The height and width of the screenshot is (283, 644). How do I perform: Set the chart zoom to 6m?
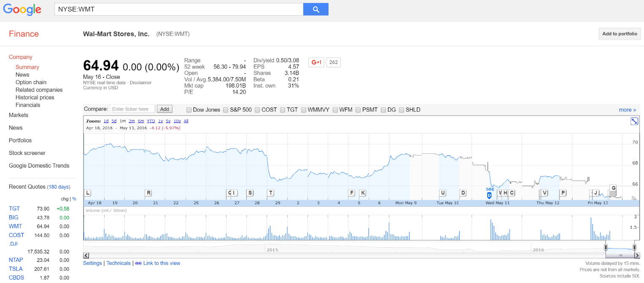141,121
